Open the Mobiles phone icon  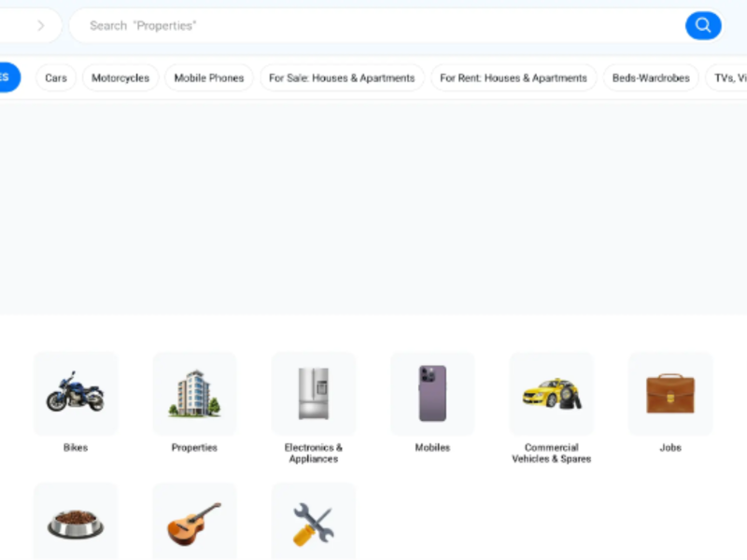pos(432,393)
